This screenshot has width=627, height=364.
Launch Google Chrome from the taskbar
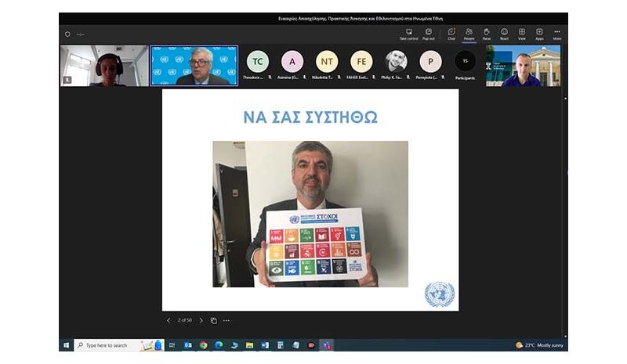[203, 345]
